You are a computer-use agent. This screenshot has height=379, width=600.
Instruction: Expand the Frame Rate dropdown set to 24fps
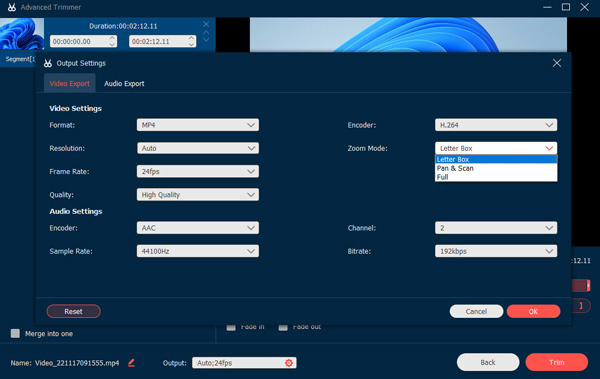coord(198,172)
